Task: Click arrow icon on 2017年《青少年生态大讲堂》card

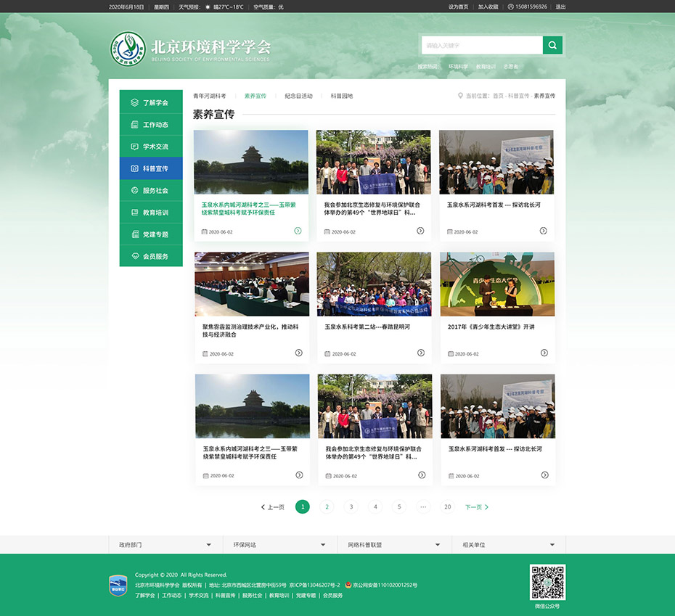Action: click(544, 353)
